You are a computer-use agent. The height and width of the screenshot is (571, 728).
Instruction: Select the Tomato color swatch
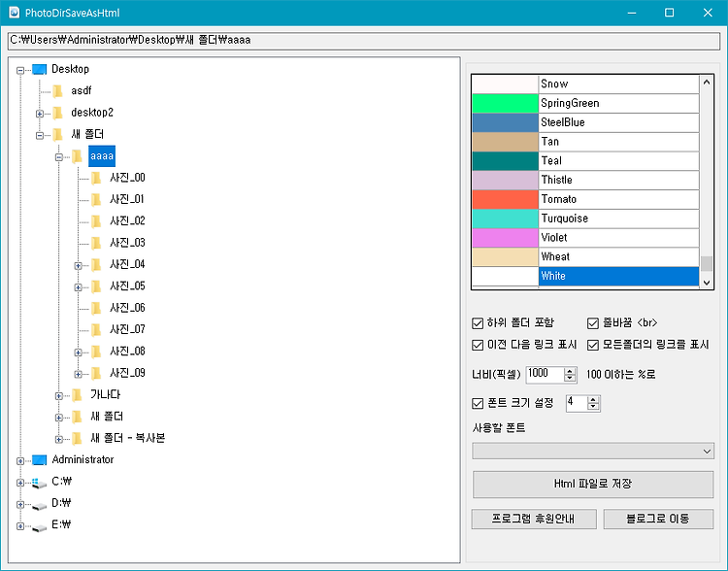click(x=505, y=199)
